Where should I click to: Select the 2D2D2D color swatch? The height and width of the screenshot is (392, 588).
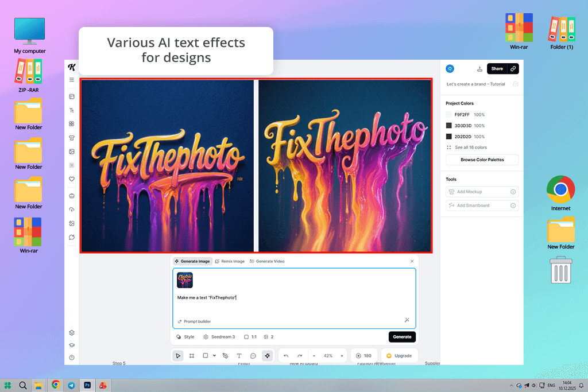pyautogui.click(x=448, y=137)
